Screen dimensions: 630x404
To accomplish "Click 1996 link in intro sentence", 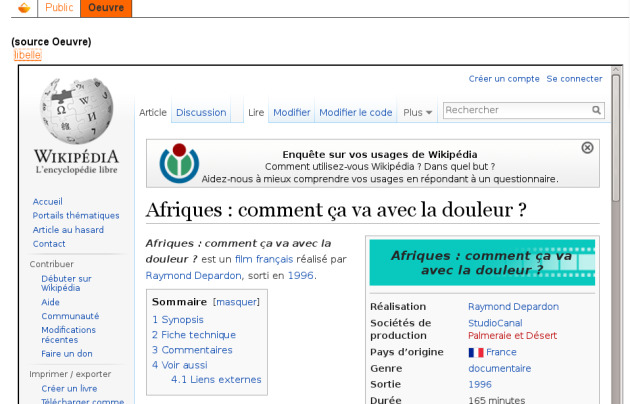I will point(301,275).
